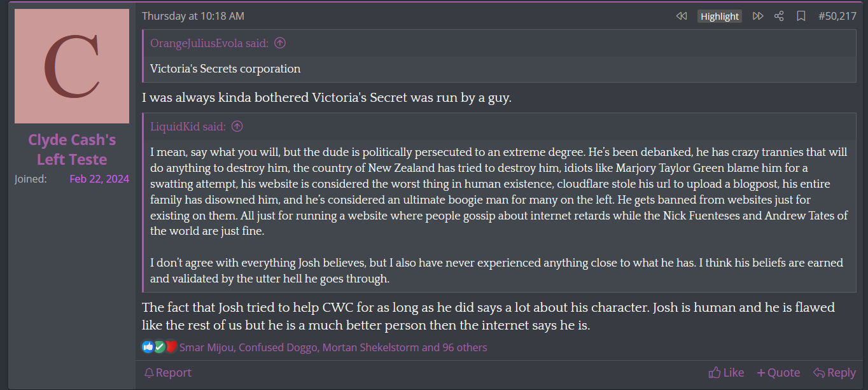The height and width of the screenshot is (390, 868).
Task: Expand the LiquidKid quoted text block
Action: tap(499, 216)
